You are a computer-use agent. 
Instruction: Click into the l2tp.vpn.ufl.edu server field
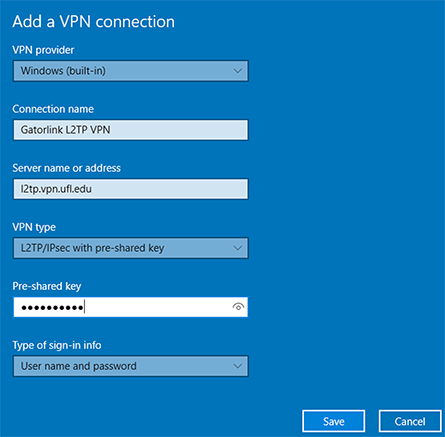(131, 189)
